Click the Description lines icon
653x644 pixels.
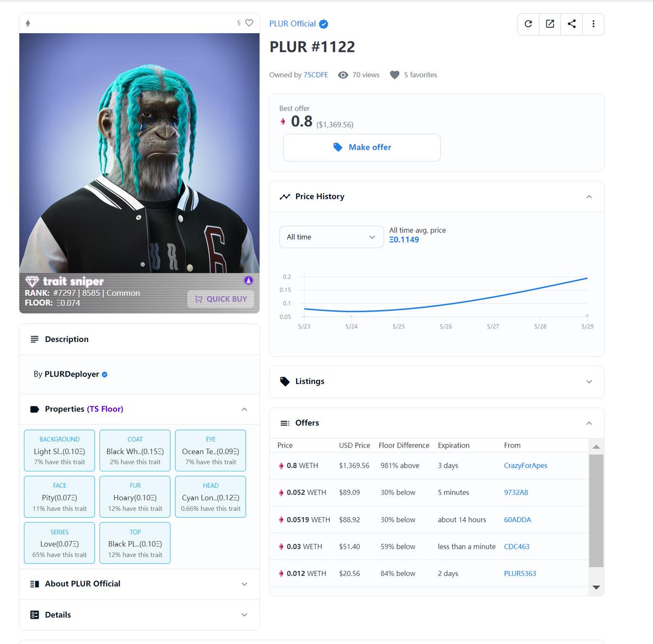coord(34,339)
